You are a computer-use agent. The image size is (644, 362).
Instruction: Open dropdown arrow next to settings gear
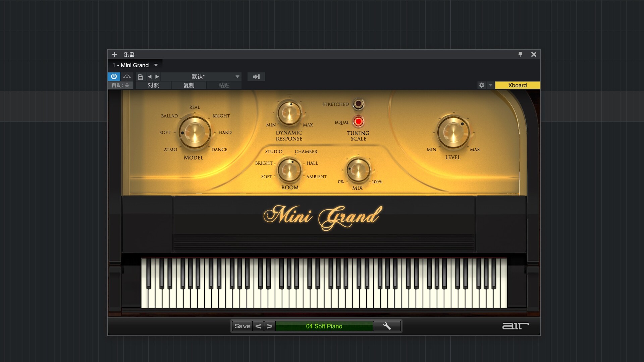(490, 85)
